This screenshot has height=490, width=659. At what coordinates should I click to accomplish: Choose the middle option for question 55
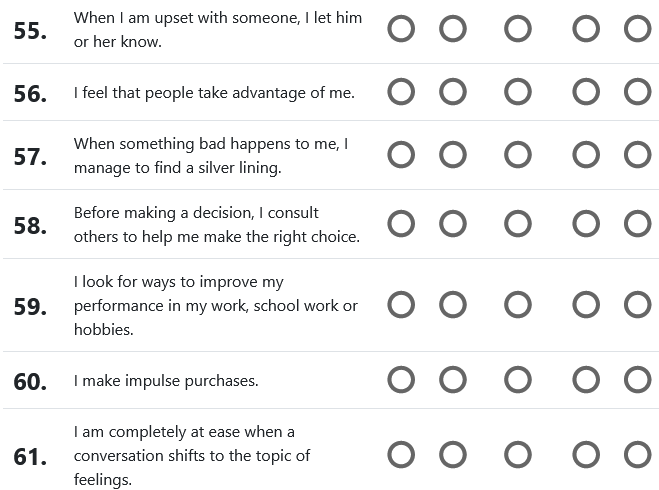click(x=518, y=30)
